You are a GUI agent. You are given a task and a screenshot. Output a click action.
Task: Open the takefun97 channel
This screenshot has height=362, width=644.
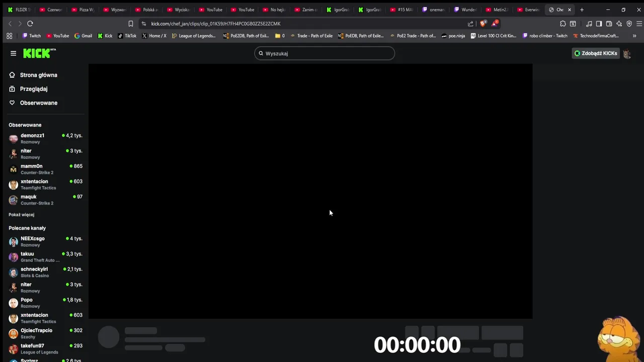[x=45, y=349]
